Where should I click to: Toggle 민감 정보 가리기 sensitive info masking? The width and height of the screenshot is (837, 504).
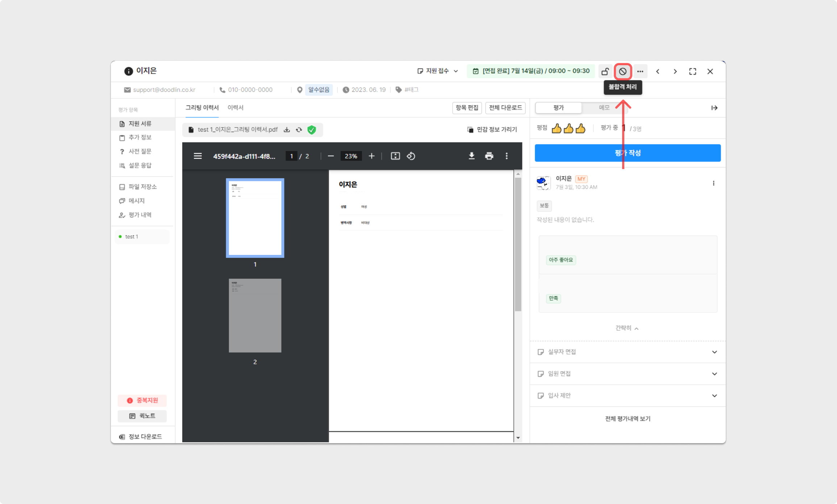[x=492, y=130]
